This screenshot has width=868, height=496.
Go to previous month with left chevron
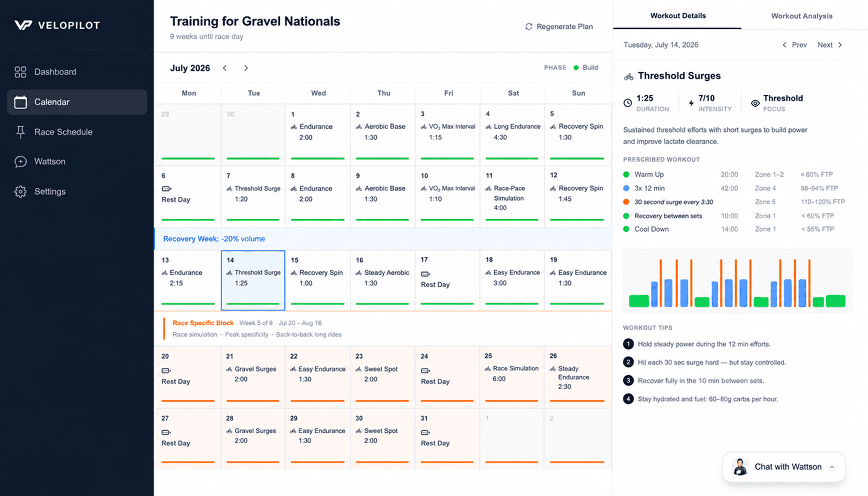(x=225, y=68)
